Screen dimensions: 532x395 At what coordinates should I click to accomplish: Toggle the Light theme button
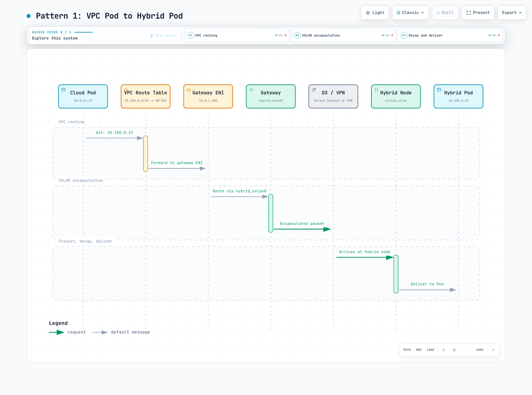coord(375,13)
